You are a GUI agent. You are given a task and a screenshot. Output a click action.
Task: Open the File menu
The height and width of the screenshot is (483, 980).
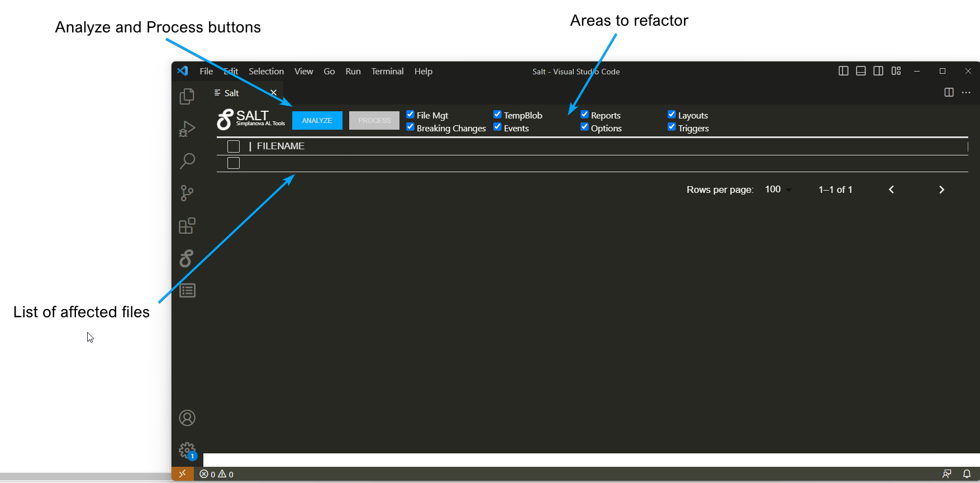point(206,72)
